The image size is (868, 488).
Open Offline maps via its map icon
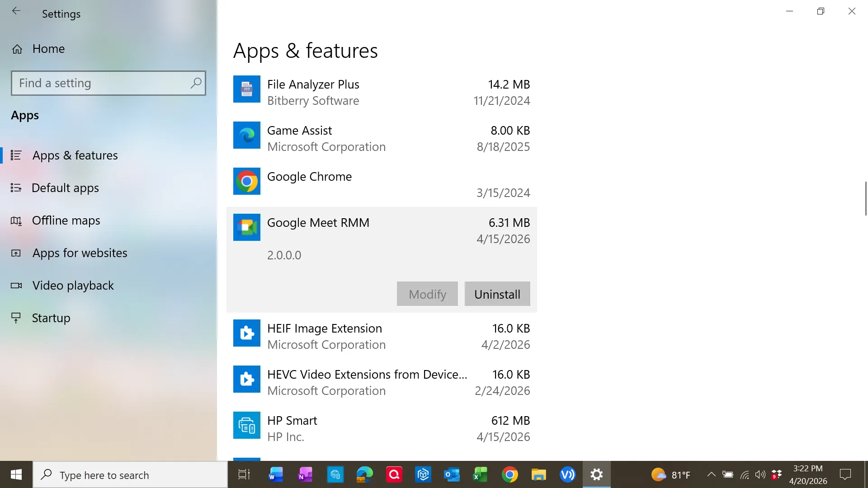tap(16, 221)
